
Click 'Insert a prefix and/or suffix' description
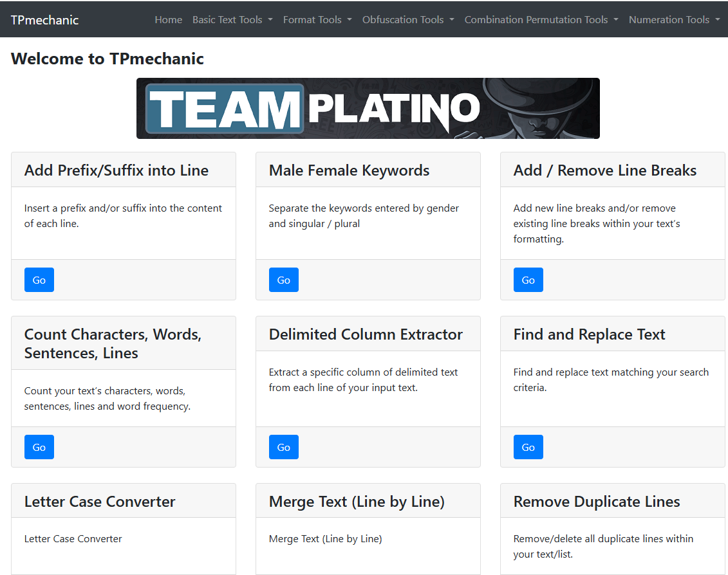coord(123,216)
